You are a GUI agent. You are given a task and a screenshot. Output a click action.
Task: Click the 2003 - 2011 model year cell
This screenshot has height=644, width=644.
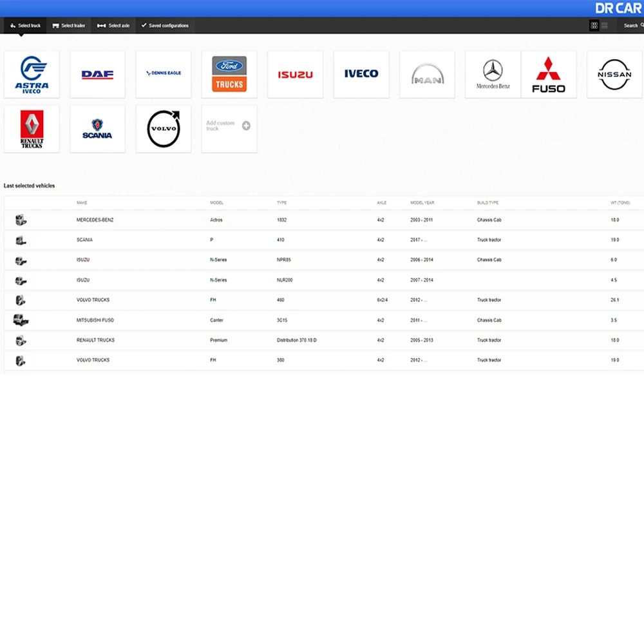(421, 220)
